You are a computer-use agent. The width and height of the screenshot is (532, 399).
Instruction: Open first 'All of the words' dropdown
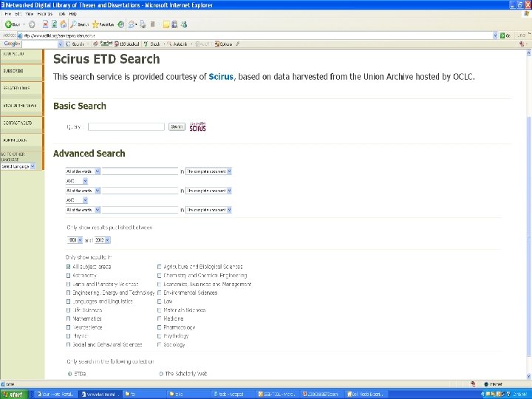(83, 171)
